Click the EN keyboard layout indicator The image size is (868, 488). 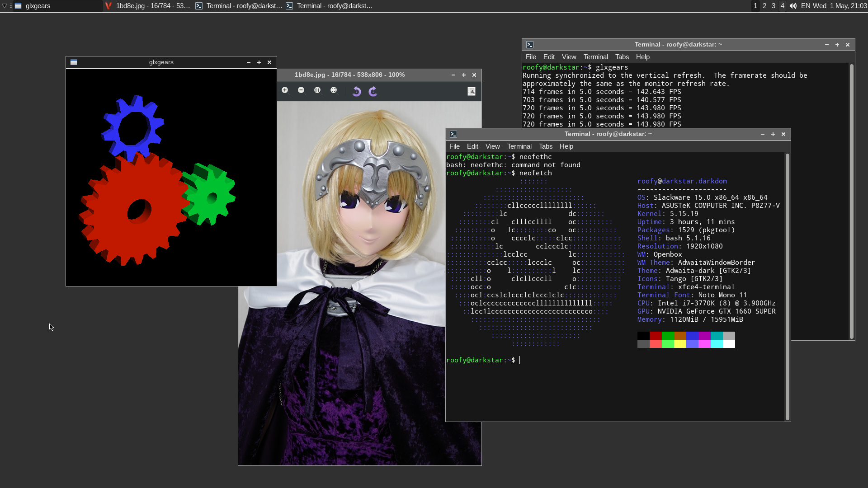[806, 6]
